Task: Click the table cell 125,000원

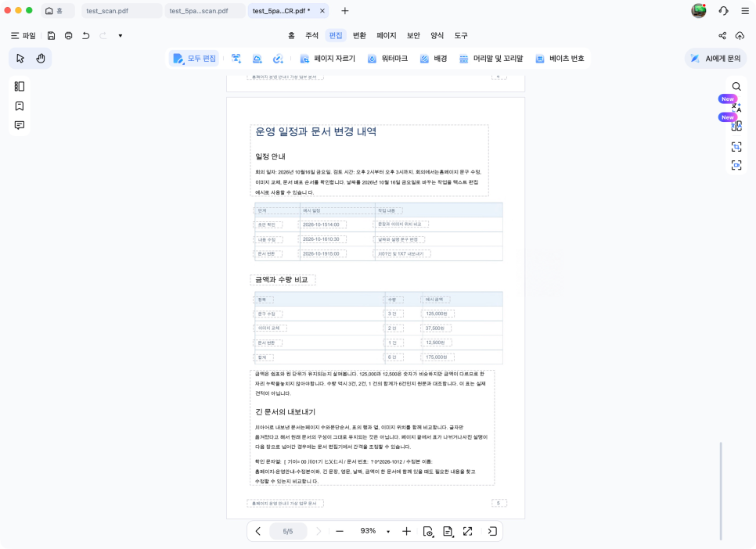Action: pos(437,314)
